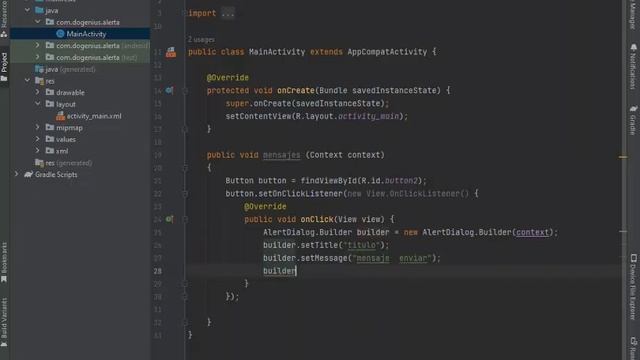Expand the com.dogenius.alerta (androidTest) package

tap(38, 45)
